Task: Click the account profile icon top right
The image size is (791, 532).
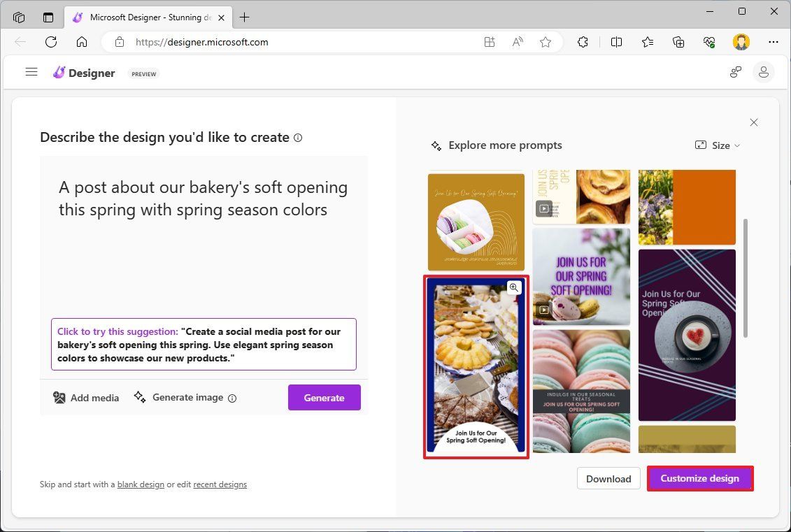Action: 764,72
